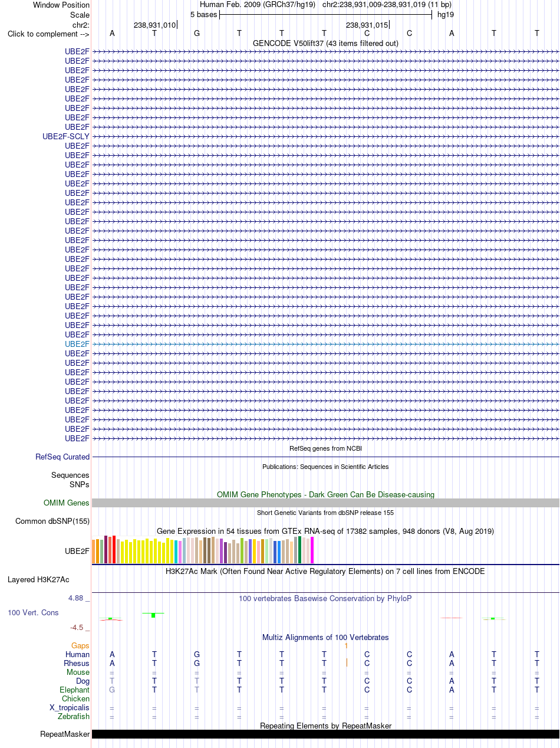
Task: Click the '5 bases' scale text
Action: (203, 14)
